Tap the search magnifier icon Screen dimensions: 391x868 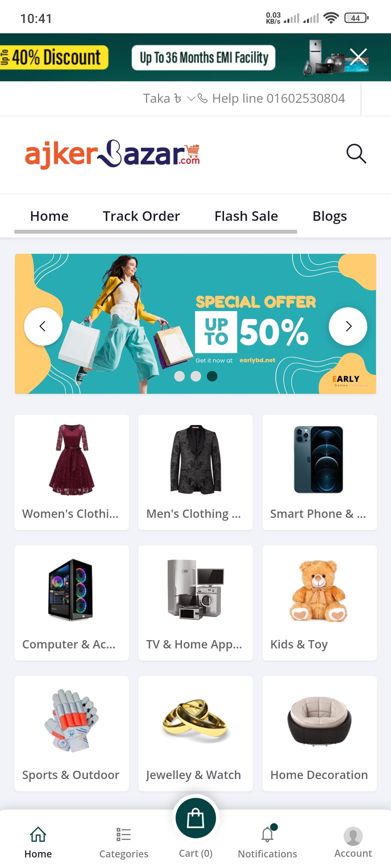tap(356, 154)
